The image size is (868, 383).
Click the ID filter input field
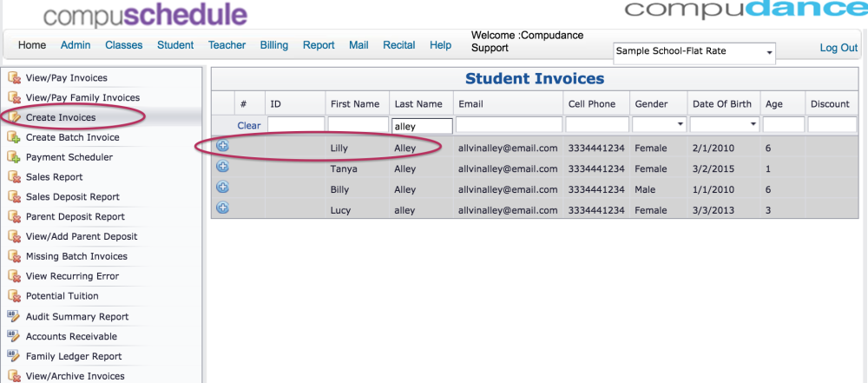pyautogui.click(x=296, y=124)
